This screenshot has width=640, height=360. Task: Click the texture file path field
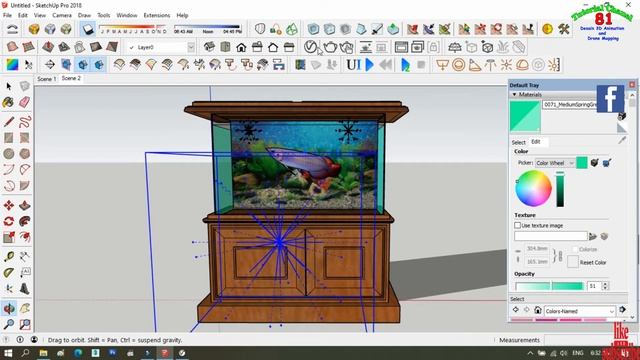[x=551, y=236]
